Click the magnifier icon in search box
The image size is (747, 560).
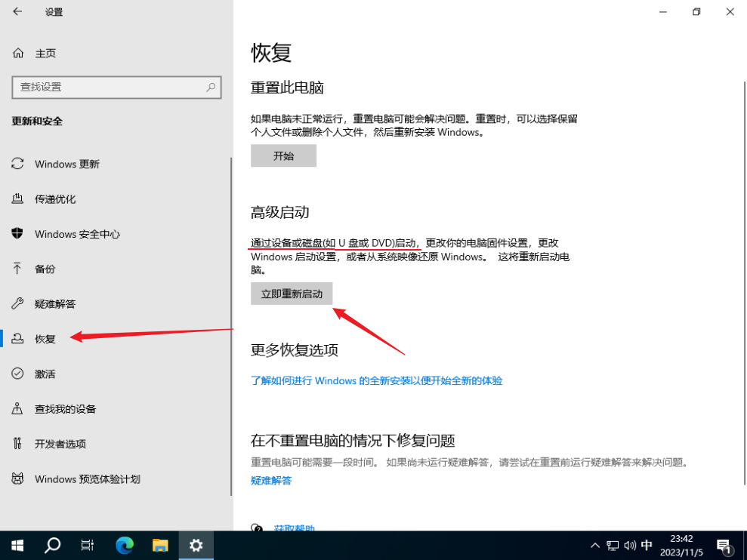pyautogui.click(x=211, y=87)
